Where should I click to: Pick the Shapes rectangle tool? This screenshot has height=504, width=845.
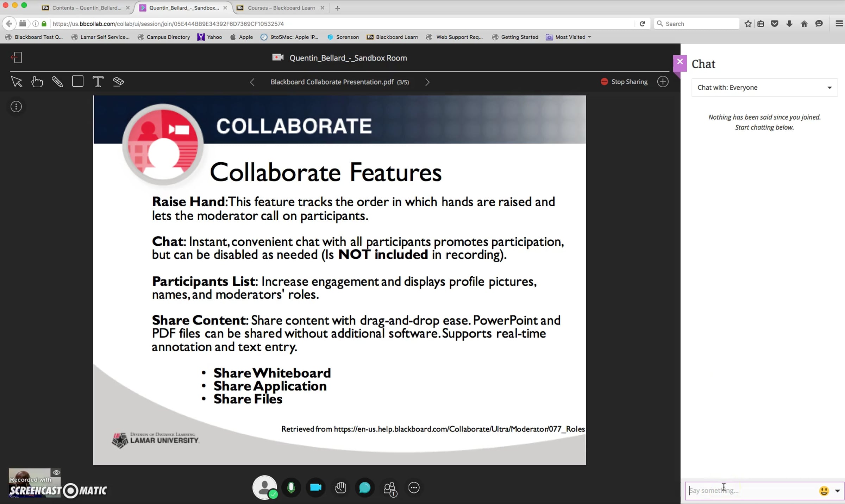pos(78,81)
